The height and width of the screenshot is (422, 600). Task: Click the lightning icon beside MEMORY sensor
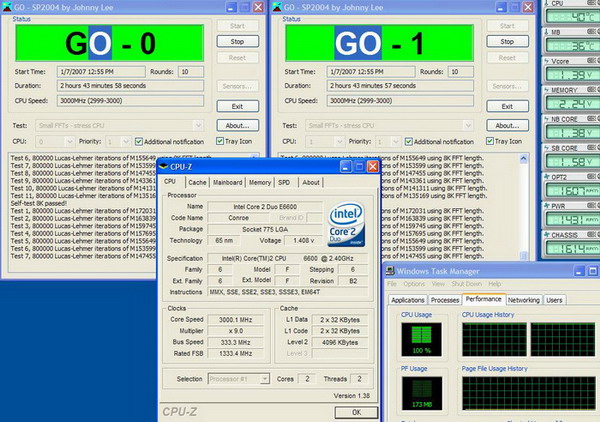click(546, 90)
